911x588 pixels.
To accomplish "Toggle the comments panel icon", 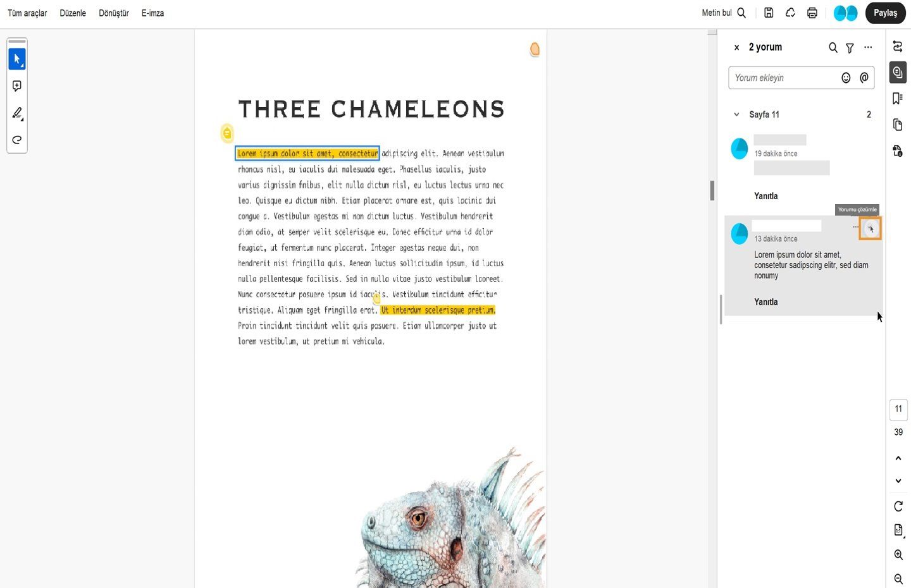I will 898,72.
